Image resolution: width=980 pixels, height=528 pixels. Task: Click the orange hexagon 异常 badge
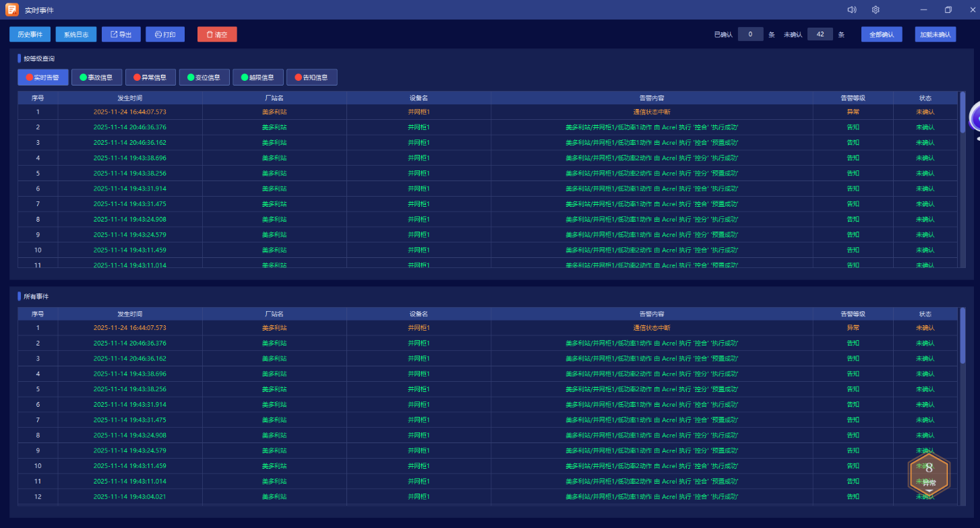point(929,474)
